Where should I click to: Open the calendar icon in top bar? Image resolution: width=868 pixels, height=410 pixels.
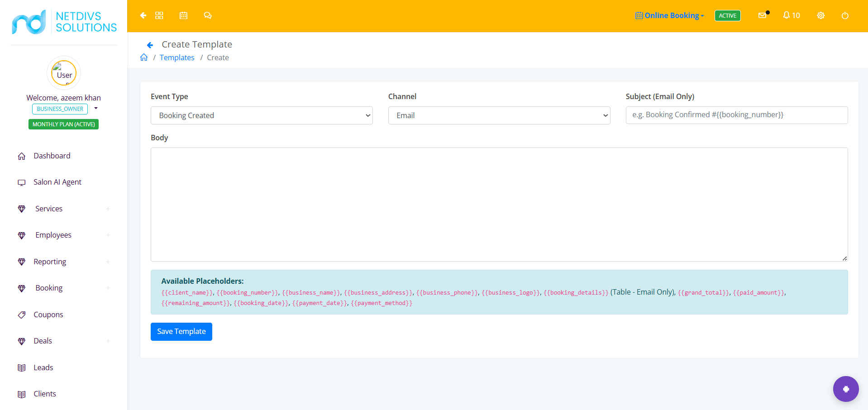pos(183,15)
